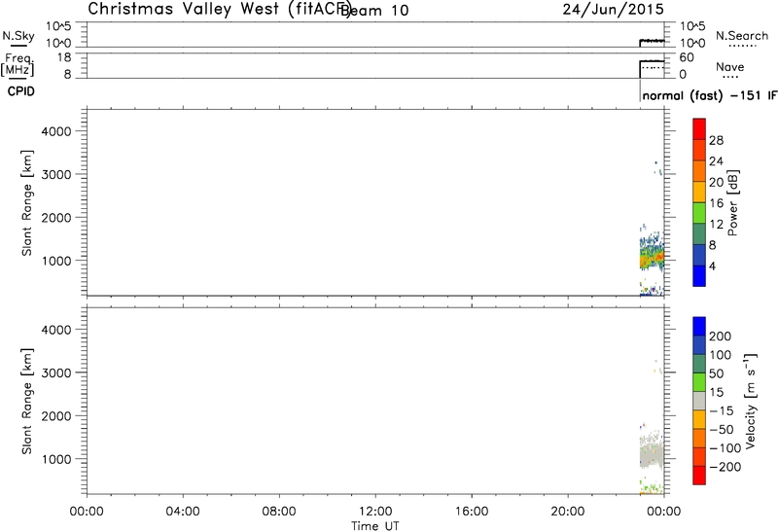The height and width of the screenshot is (532, 778).
Task: Click the gray ground-scatter patch in velocity panel
Action: [x=652, y=455]
